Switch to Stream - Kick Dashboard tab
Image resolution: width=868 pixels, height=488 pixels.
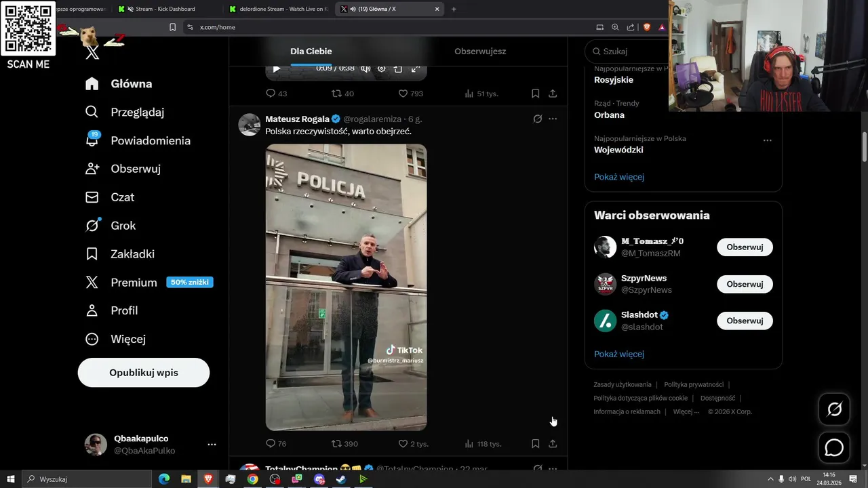[165, 9]
